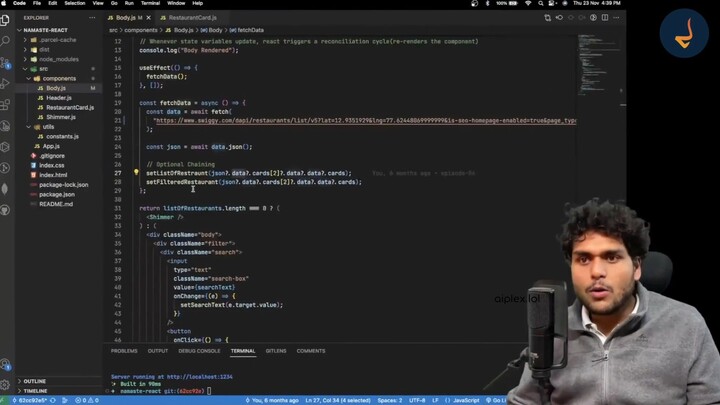Click the Explorer more actions ellipsis

point(92,18)
